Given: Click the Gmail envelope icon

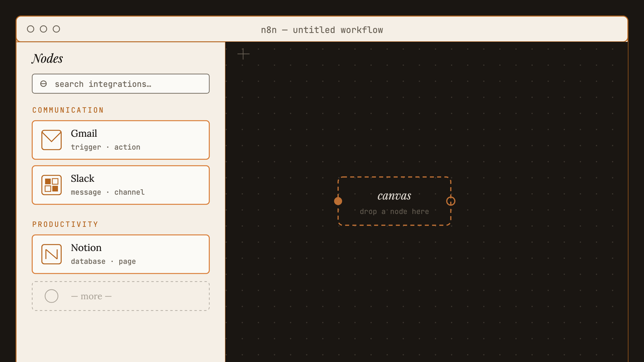Looking at the screenshot, I should [x=52, y=140].
